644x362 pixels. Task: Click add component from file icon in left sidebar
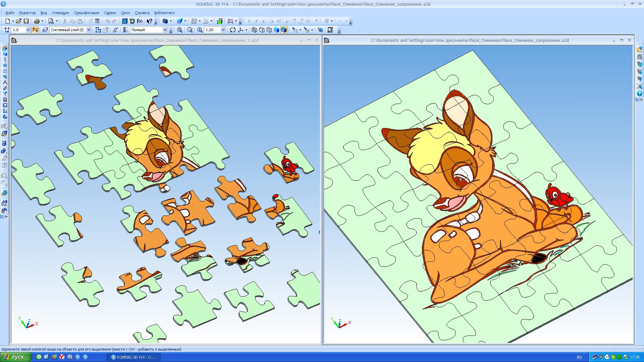tap(4, 133)
